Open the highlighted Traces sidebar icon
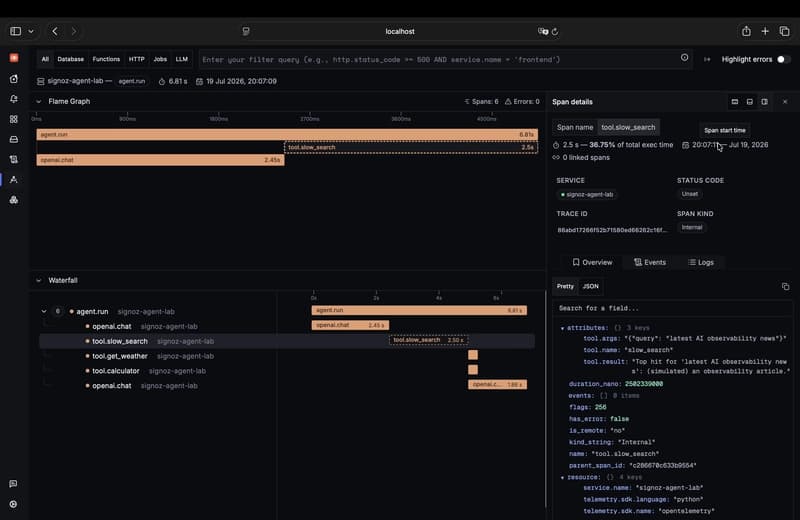 [x=14, y=180]
